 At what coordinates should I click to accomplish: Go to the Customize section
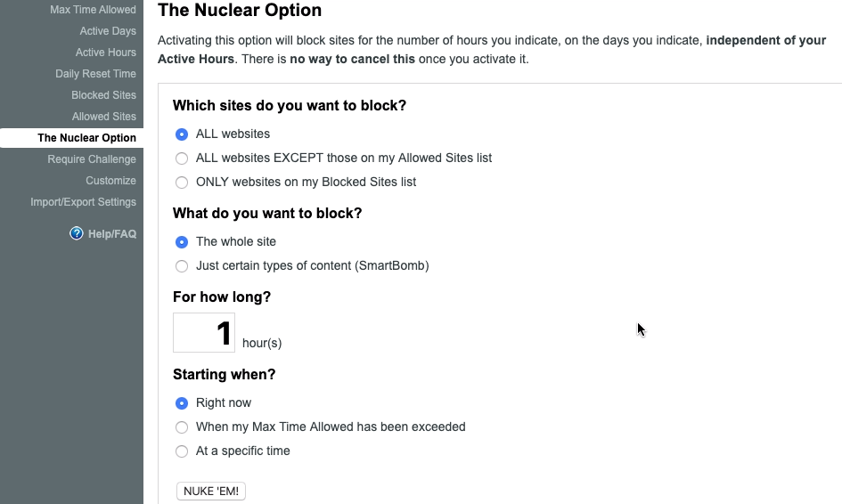110,181
